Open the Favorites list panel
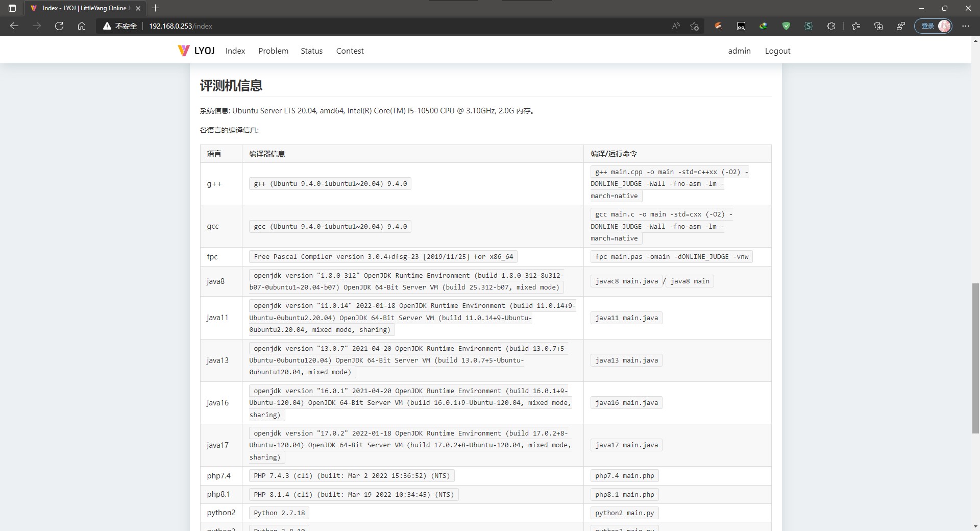The image size is (980, 531). pos(856,26)
